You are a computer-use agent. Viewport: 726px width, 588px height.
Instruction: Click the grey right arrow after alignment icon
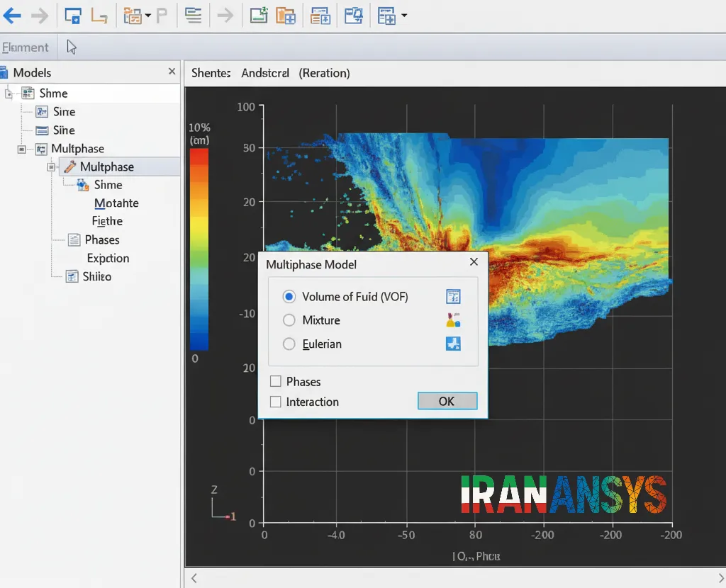pos(225,16)
